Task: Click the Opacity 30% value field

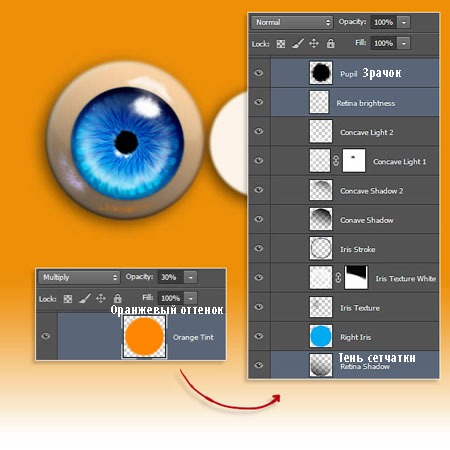Action: coord(171,277)
